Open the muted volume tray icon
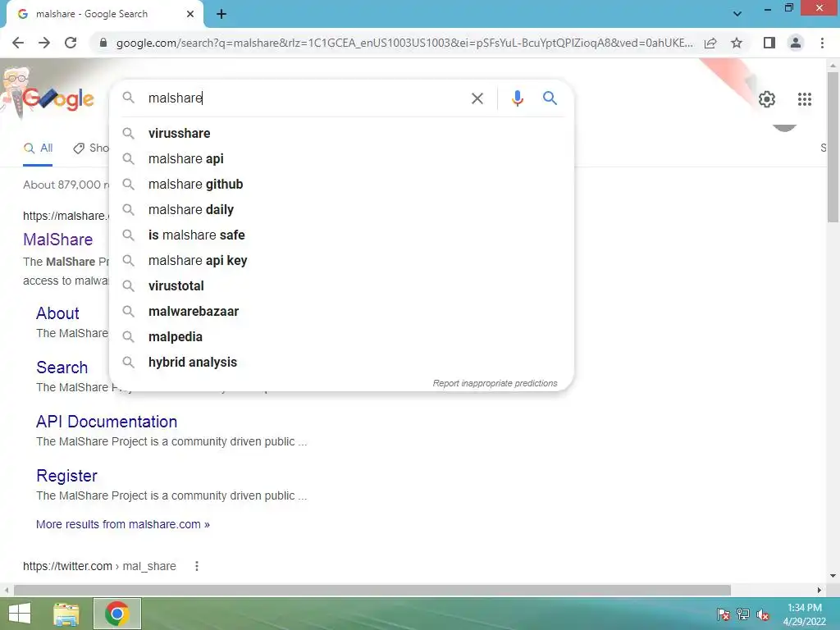The height and width of the screenshot is (630, 840). coord(763,614)
